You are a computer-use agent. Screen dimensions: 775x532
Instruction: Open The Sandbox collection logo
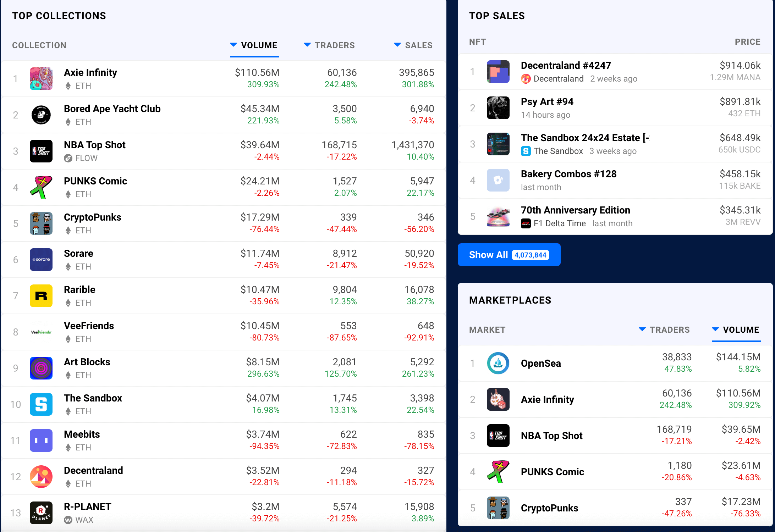(x=41, y=404)
